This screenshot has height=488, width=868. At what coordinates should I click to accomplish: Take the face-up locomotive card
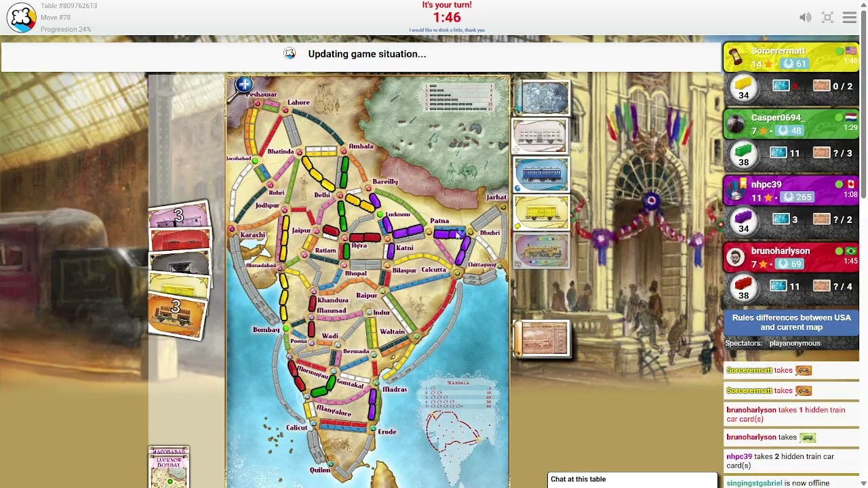[x=541, y=251]
